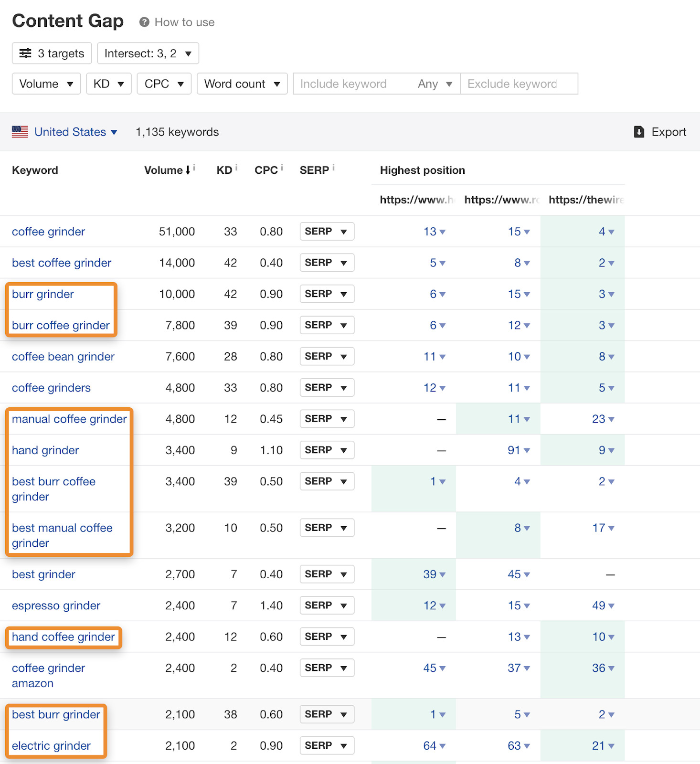The image size is (700, 764).
Task: Click the info icon next to SERP header
Action: (x=333, y=168)
